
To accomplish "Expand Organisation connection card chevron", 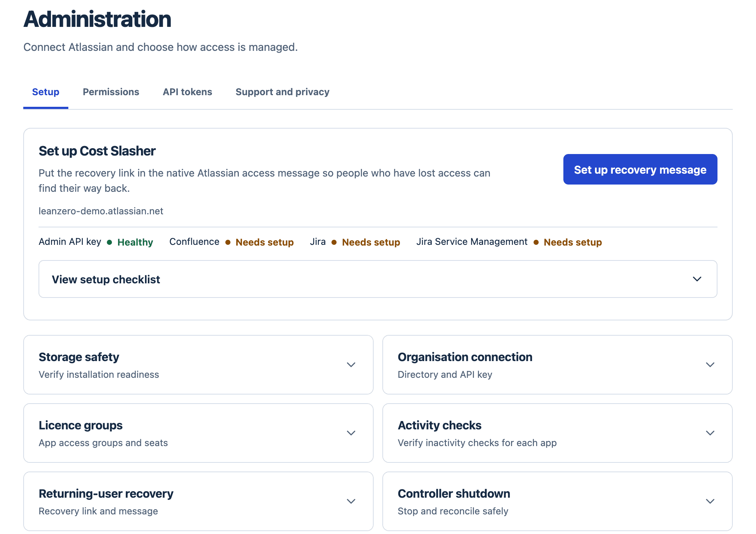I will [710, 365].
